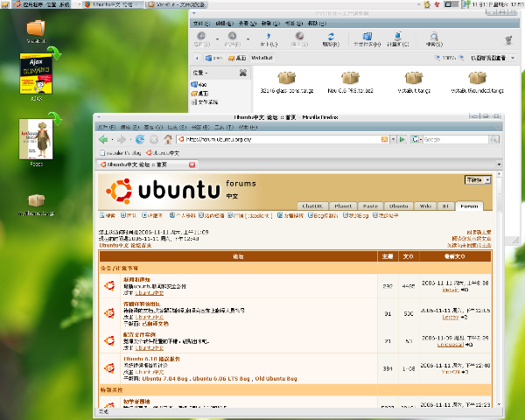This screenshot has height=420, width=525.
Task: Click the Forward arrow in the Firefox toolbar
Action: tap(122, 139)
